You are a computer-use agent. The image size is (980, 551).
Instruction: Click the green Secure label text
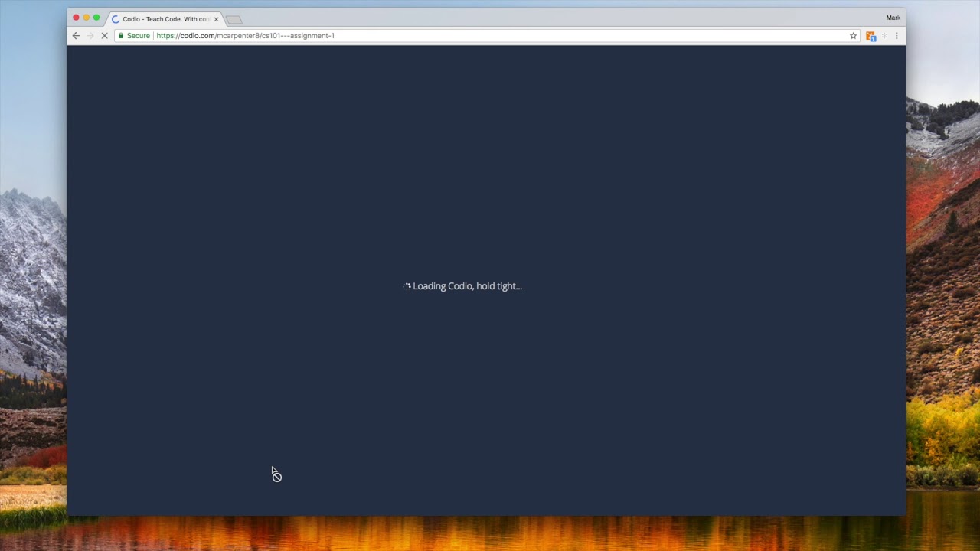(139, 36)
